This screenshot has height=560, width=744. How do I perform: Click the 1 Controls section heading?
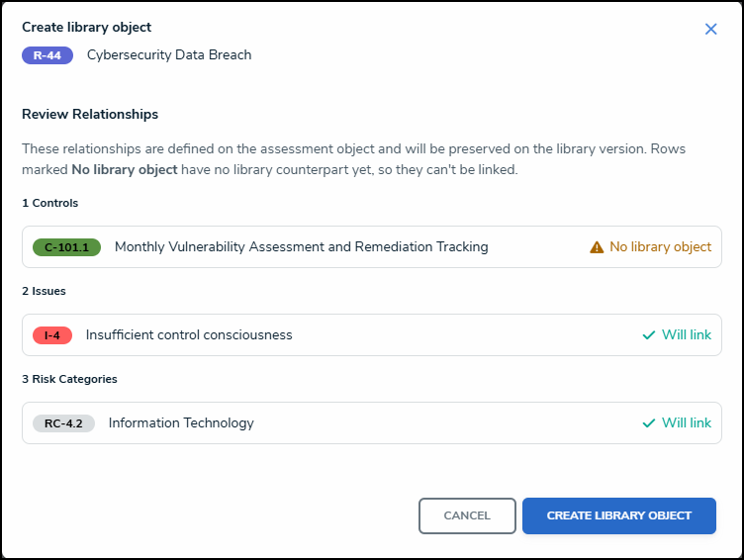tap(49, 203)
